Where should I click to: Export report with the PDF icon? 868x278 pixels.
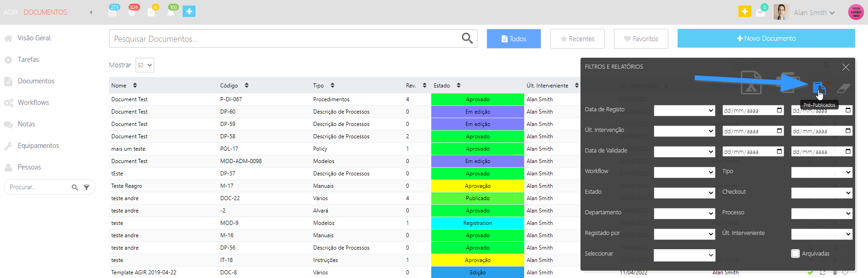(751, 83)
